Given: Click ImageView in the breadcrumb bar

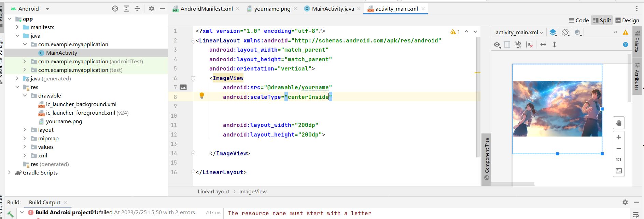Looking at the screenshot, I should click(253, 192).
